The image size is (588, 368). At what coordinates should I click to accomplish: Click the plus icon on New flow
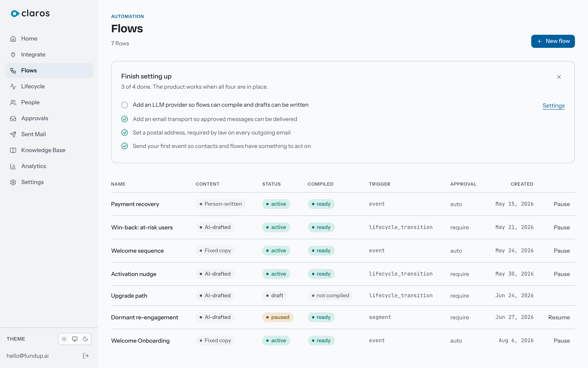pos(539,41)
